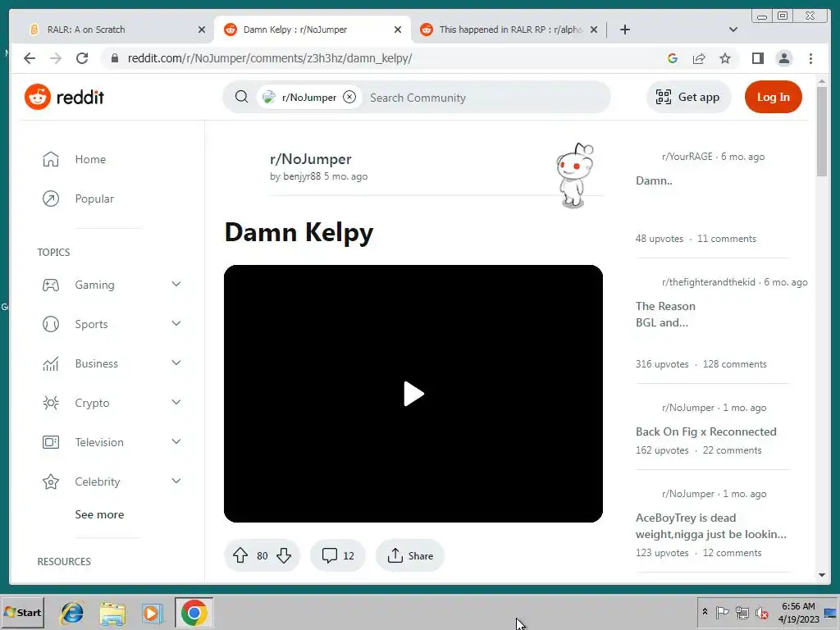Click the reddit logo

(64, 97)
